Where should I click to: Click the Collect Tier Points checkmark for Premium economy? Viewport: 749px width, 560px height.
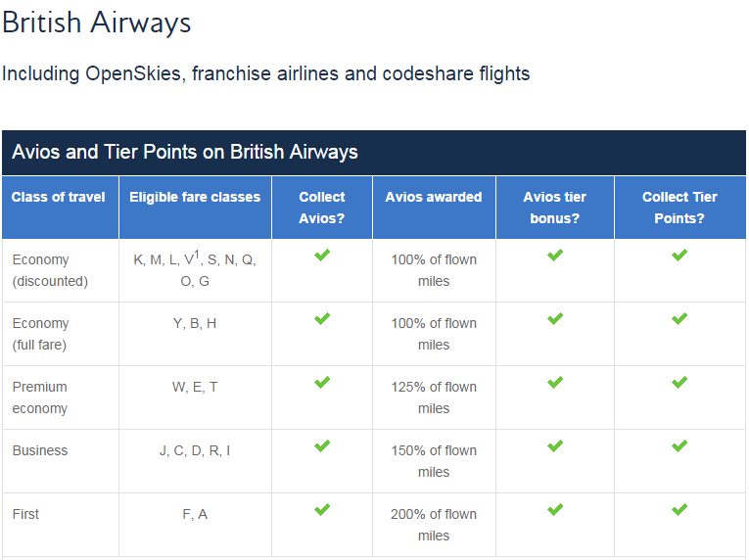(x=679, y=382)
